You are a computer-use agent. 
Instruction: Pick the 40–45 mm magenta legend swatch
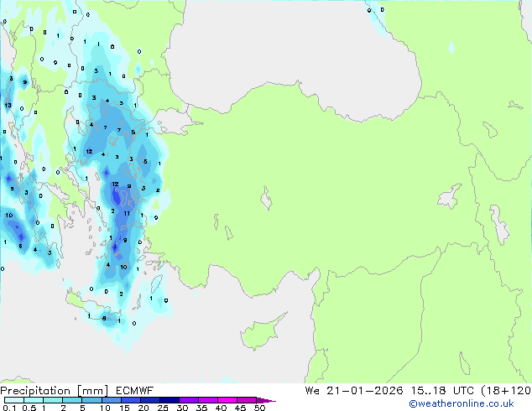click(x=227, y=400)
